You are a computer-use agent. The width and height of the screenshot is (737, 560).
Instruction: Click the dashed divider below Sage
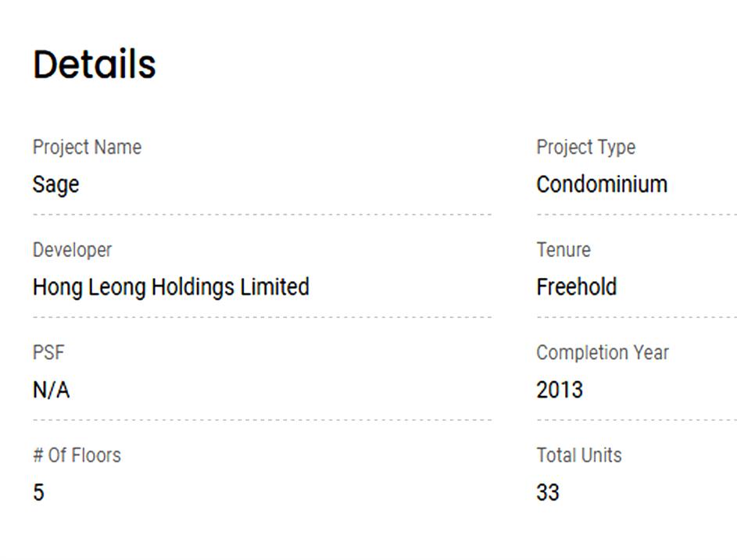click(262, 214)
